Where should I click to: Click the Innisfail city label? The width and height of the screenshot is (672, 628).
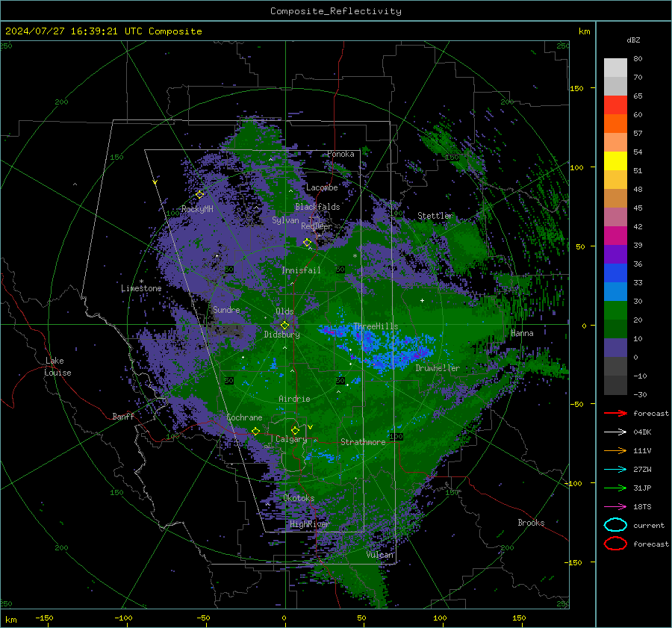(301, 270)
